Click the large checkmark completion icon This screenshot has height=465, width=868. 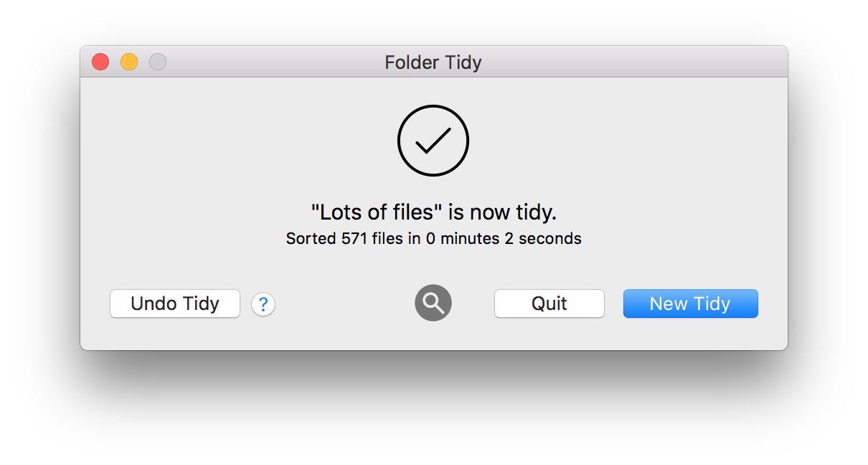point(433,141)
